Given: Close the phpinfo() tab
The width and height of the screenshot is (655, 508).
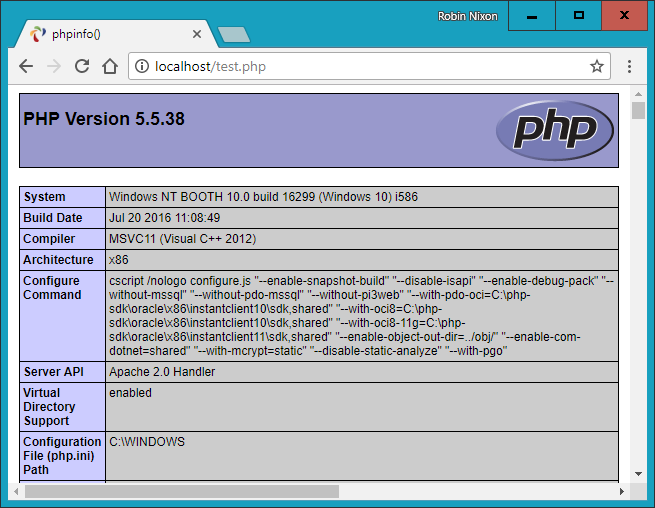Looking at the screenshot, I should 197,34.
